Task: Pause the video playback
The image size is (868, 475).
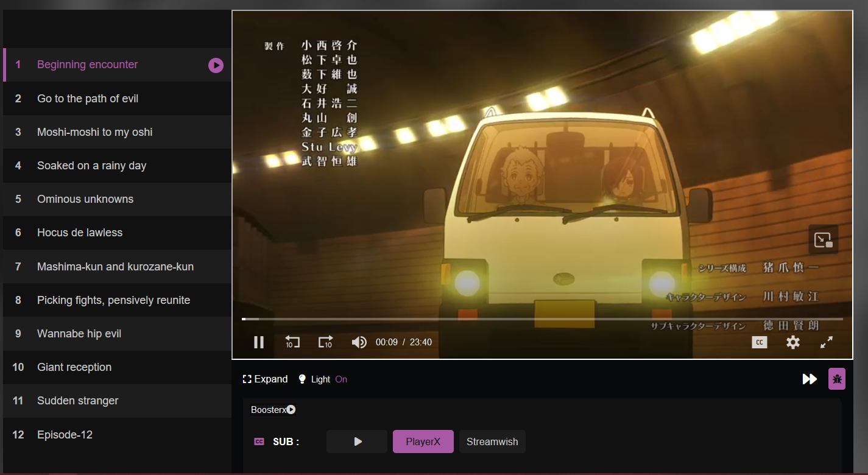Action: pyautogui.click(x=259, y=342)
